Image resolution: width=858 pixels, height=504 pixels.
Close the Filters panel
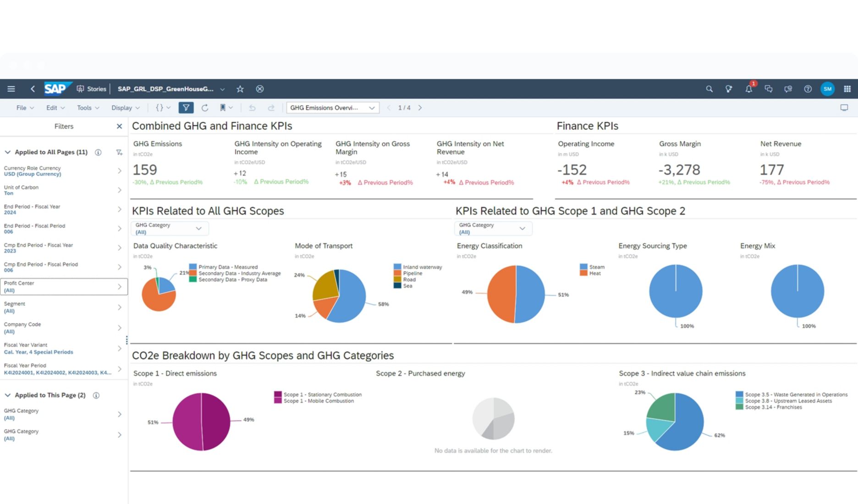pyautogui.click(x=119, y=126)
